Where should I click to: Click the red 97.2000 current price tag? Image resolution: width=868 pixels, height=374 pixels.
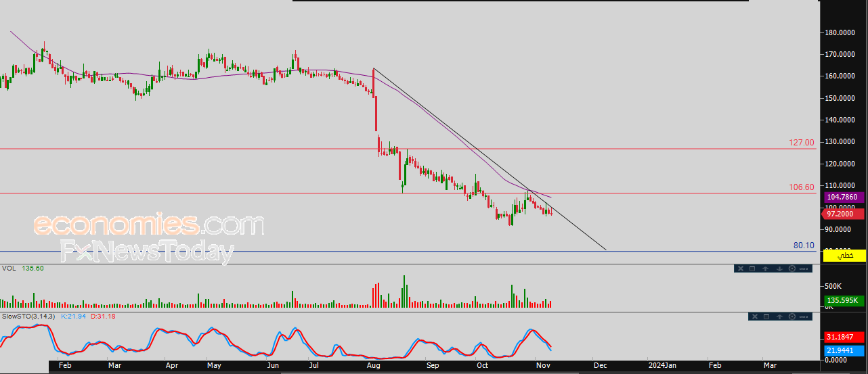844,214
